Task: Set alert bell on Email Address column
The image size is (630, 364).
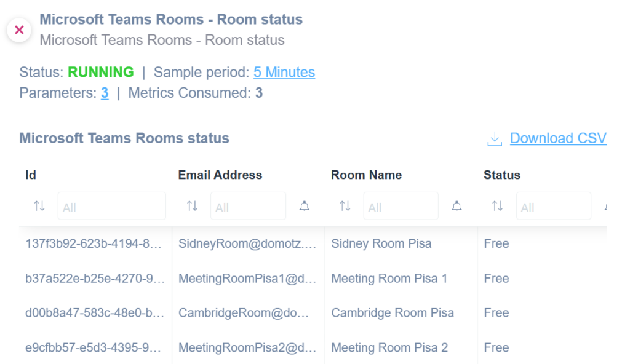Action: [305, 206]
